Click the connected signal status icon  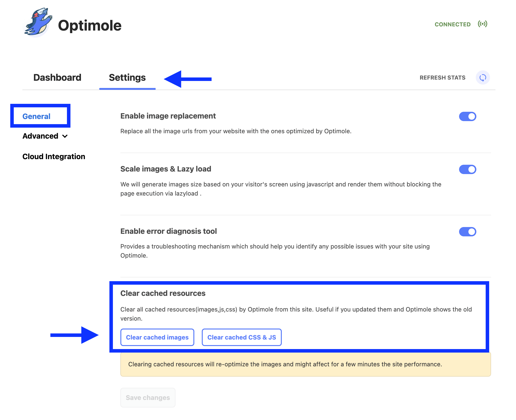click(x=482, y=24)
